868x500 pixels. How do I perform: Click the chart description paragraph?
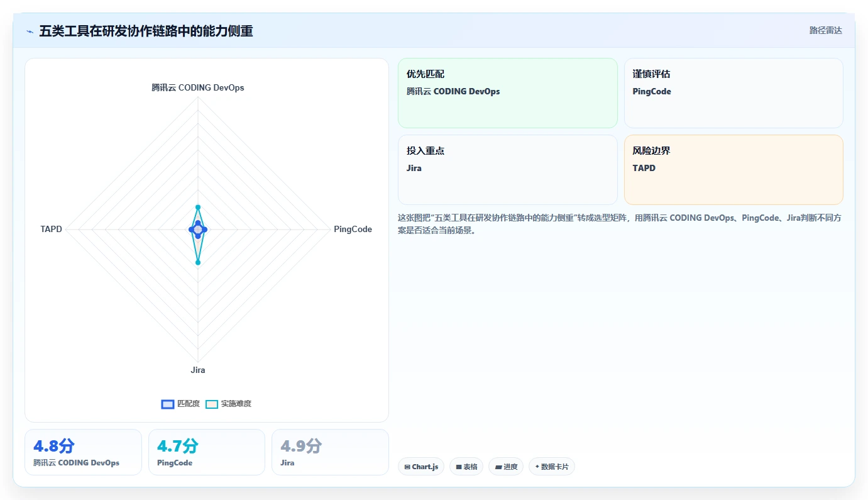point(620,224)
